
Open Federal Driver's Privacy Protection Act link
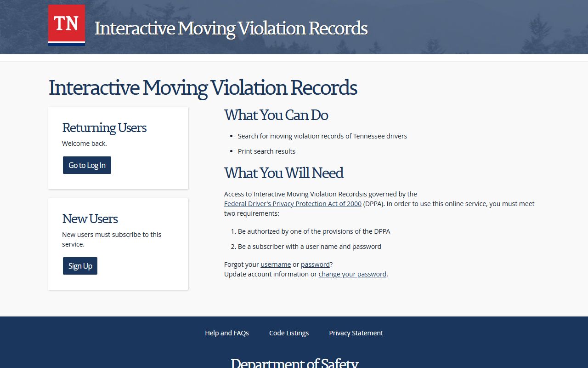[293, 204]
